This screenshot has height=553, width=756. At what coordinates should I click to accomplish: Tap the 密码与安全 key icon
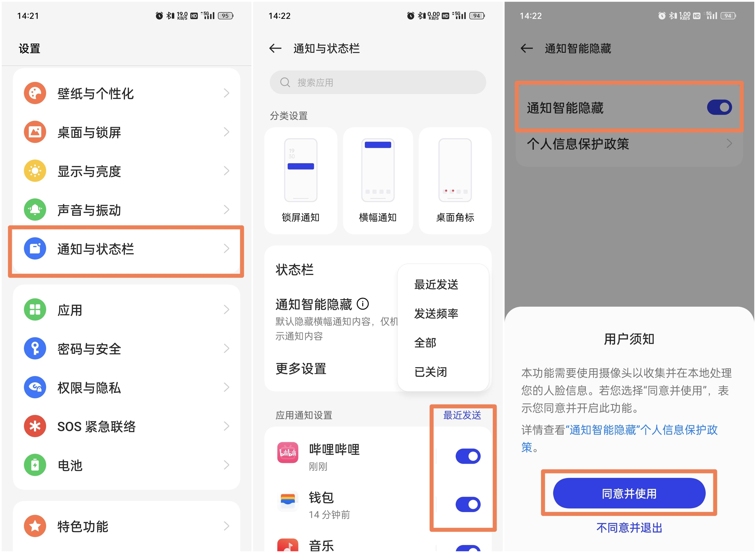(x=35, y=348)
